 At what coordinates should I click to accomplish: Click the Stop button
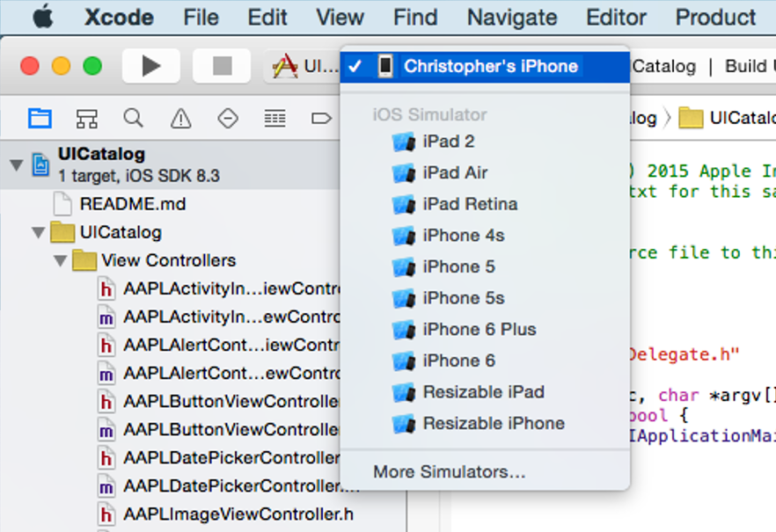point(222,66)
